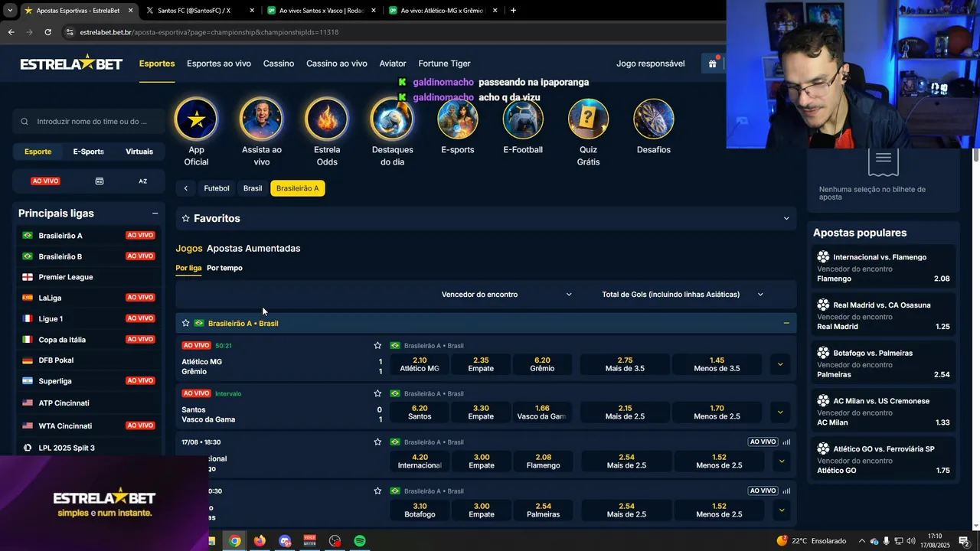
Task: Open LaLiga in Principais ligas
Action: click(90, 298)
